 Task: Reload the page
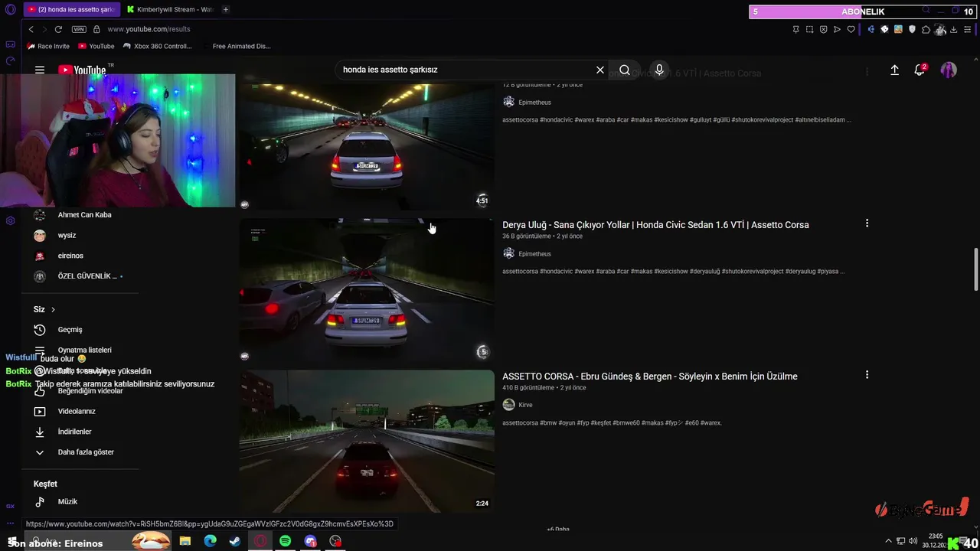pos(58,29)
